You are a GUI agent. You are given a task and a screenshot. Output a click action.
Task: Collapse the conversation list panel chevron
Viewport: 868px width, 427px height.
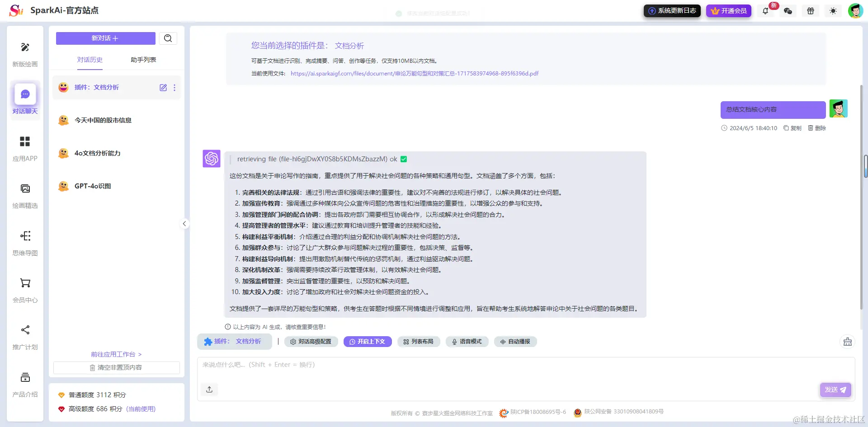[184, 223]
